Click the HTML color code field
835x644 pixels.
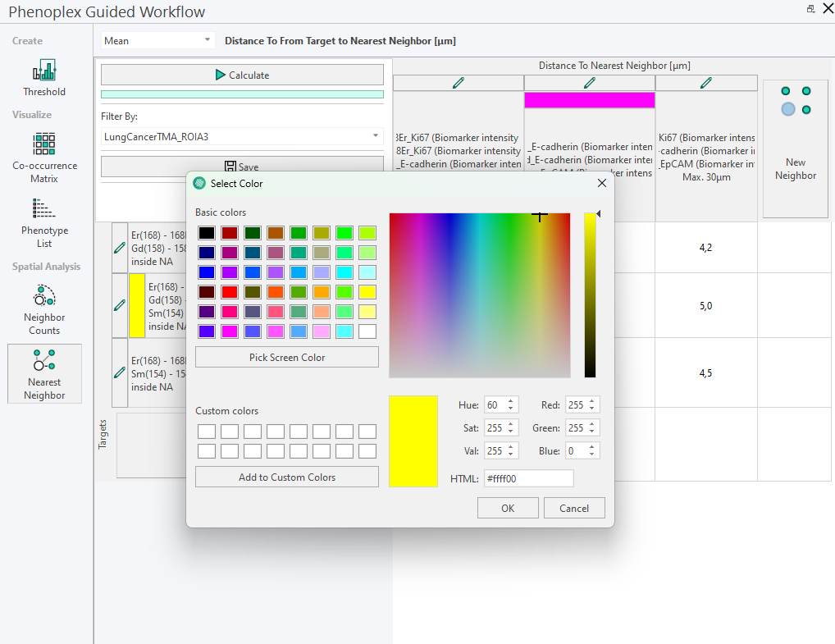point(528,478)
